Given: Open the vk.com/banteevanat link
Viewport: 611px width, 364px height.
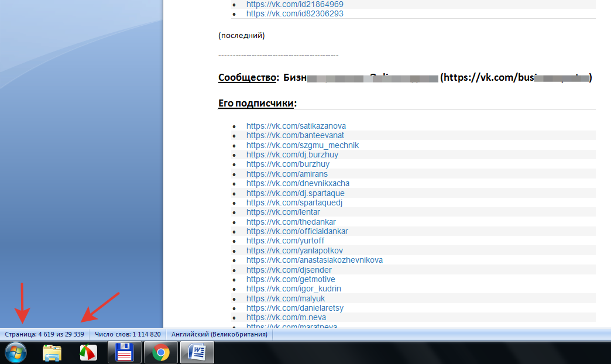Looking at the screenshot, I should click(295, 135).
